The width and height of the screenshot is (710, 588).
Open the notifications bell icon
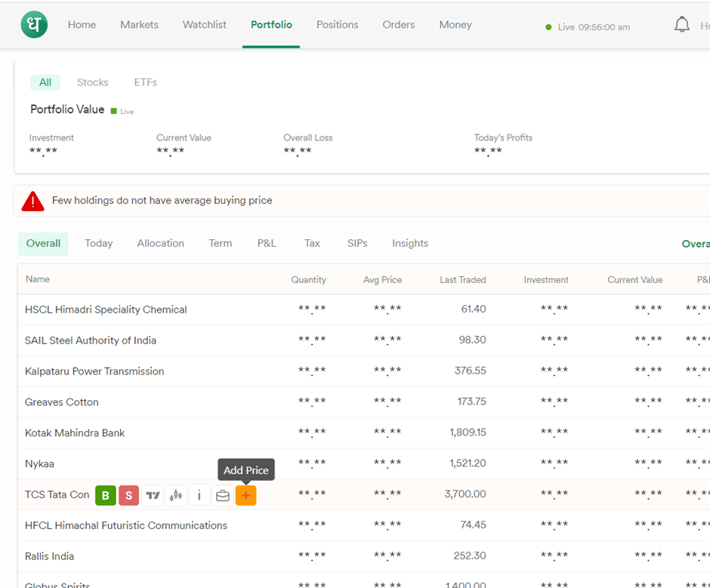[x=682, y=24]
